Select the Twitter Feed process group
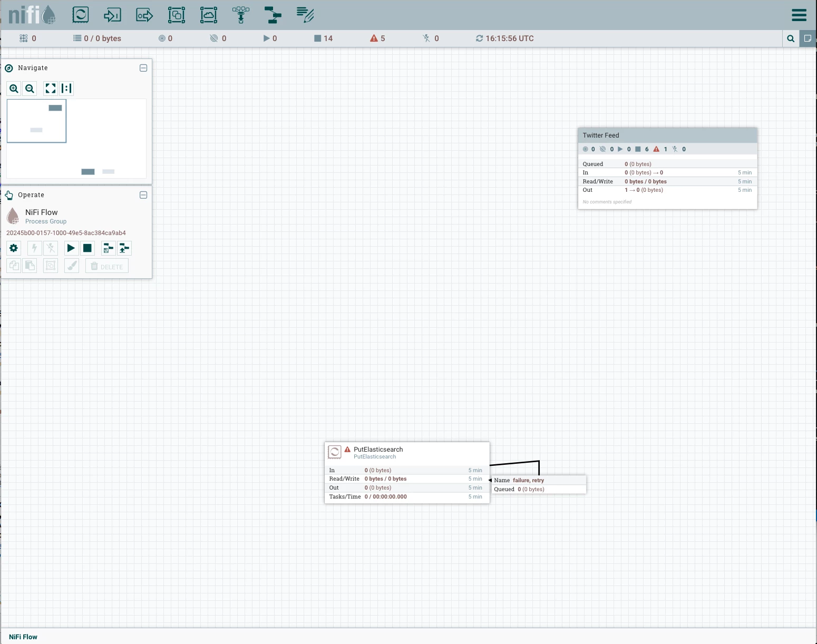The image size is (817, 644). click(668, 169)
